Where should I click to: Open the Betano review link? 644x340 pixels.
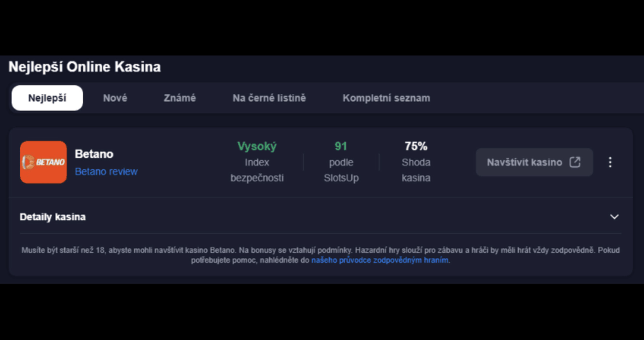click(106, 171)
